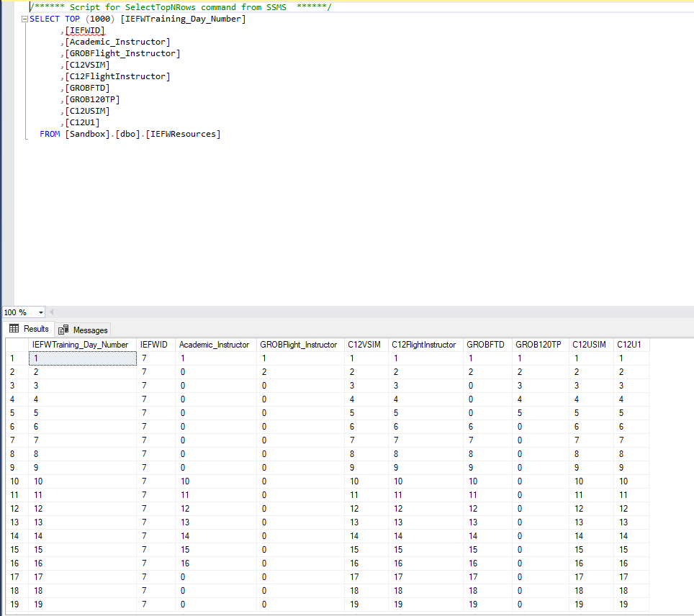Select the C12U1 column header
Image resolution: width=694 pixels, height=616 pixels.
[630, 345]
